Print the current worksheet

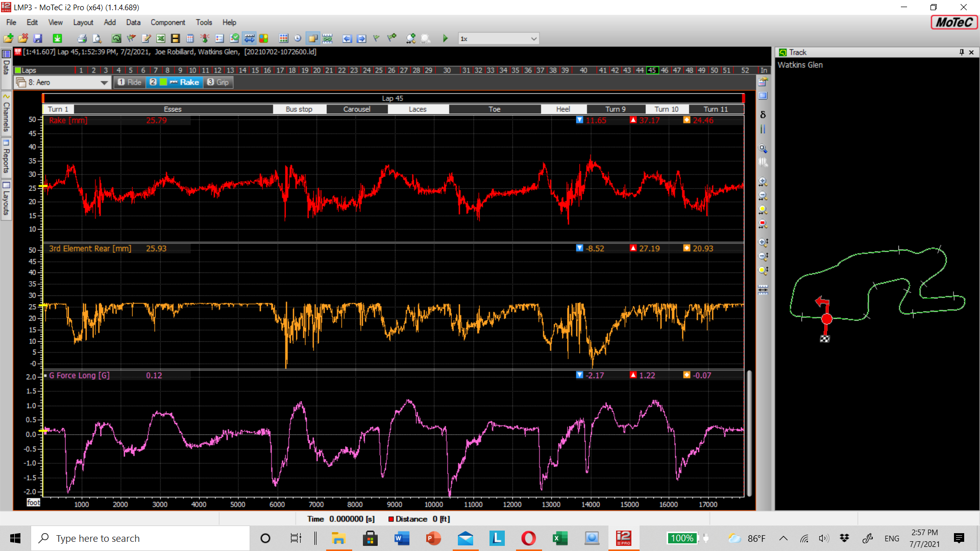82,38
